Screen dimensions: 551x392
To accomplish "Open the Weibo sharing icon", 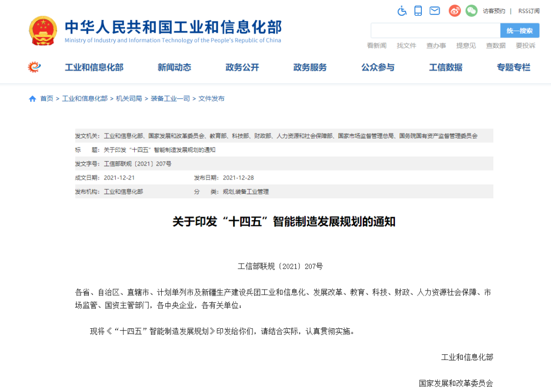I will [x=454, y=10].
